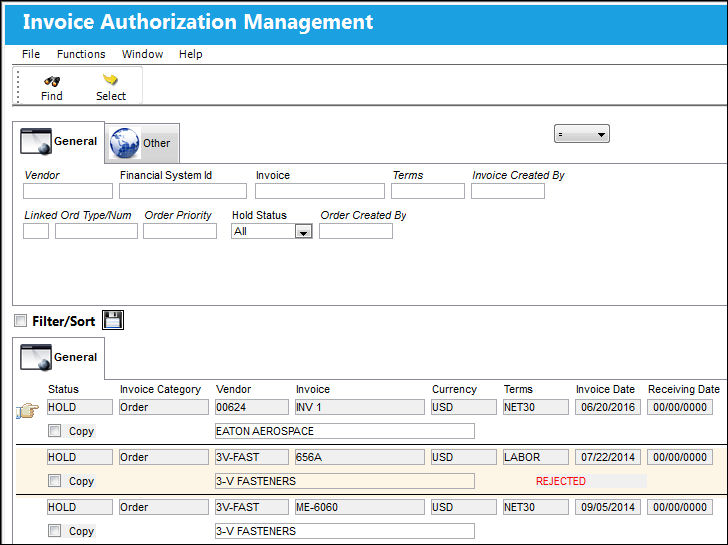Click invoice date 07/22/2014

(x=608, y=457)
